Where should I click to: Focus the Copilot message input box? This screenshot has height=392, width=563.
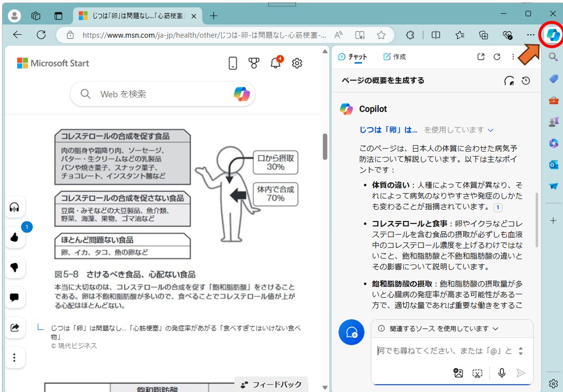coord(445,351)
